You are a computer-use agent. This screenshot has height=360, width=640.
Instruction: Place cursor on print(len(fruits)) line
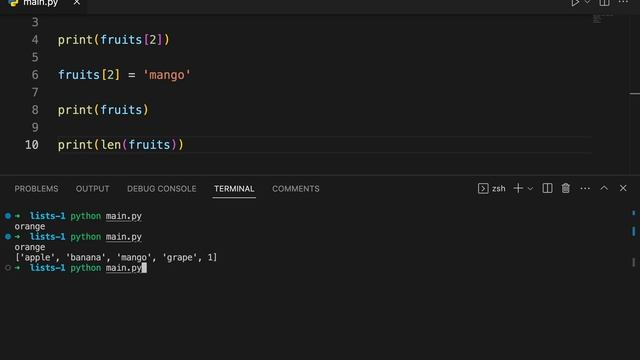(121, 145)
